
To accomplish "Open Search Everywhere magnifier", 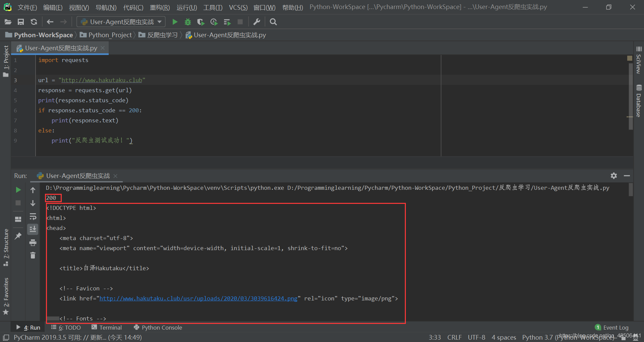I will tap(273, 22).
